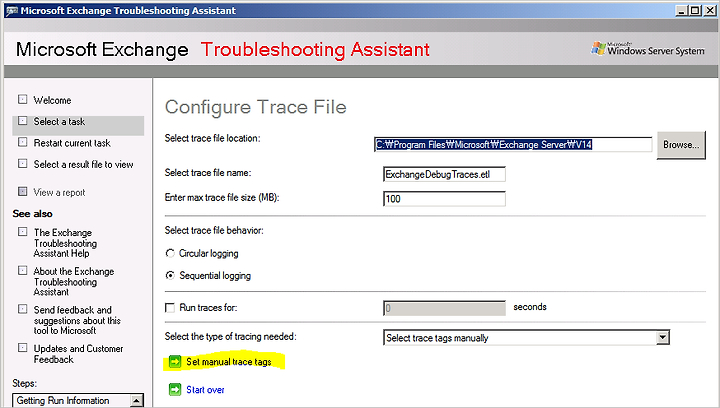Click the Welcome sidebar bullet icon
Image resolution: width=720 pixels, height=408 pixels.
22,99
